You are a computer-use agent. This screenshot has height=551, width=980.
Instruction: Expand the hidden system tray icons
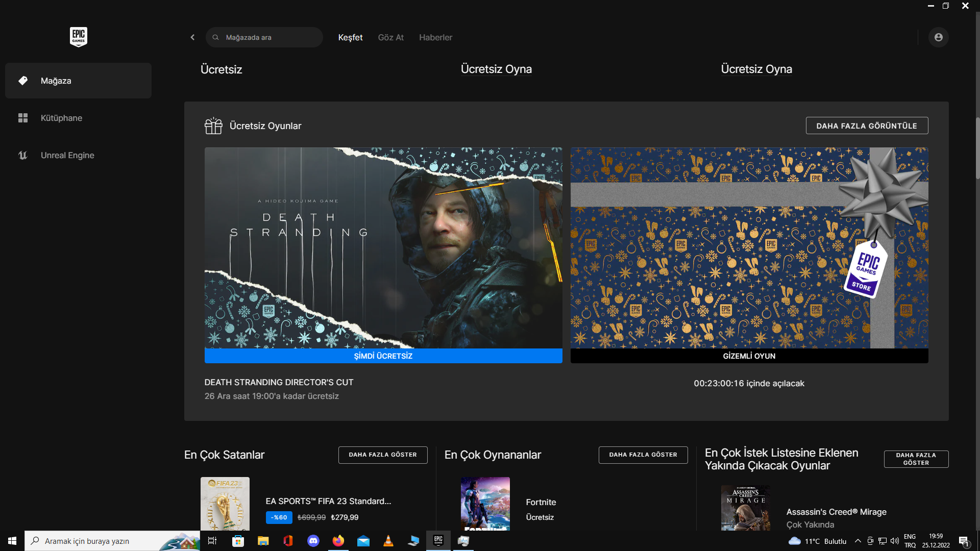857,541
